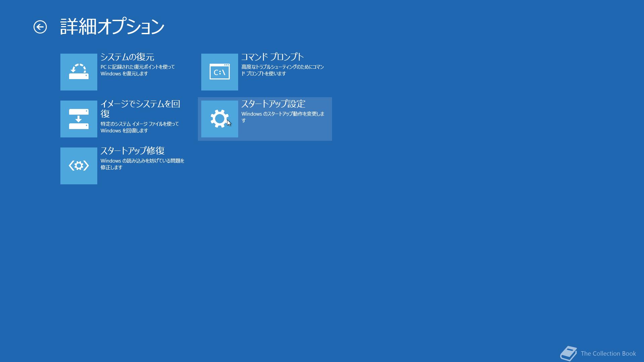
Task: Click the システムの復元 title text
Action: (x=127, y=57)
